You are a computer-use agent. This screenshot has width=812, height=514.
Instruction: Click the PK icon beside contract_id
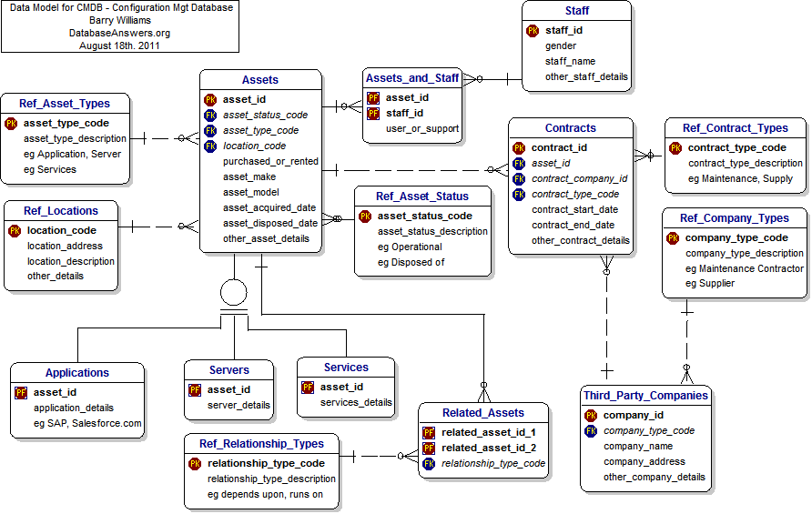point(518,148)
